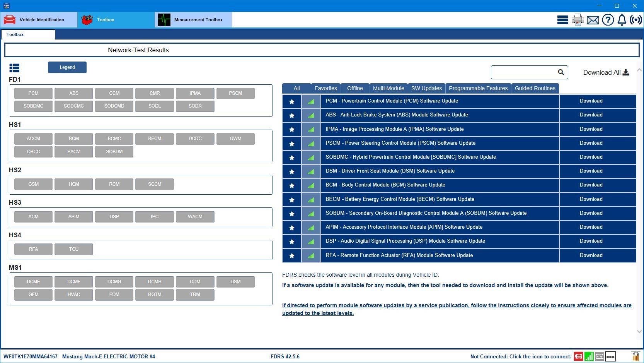Click the padlock icon in status bar
Viewport: 644px width, 363px height.
point(635,356)
